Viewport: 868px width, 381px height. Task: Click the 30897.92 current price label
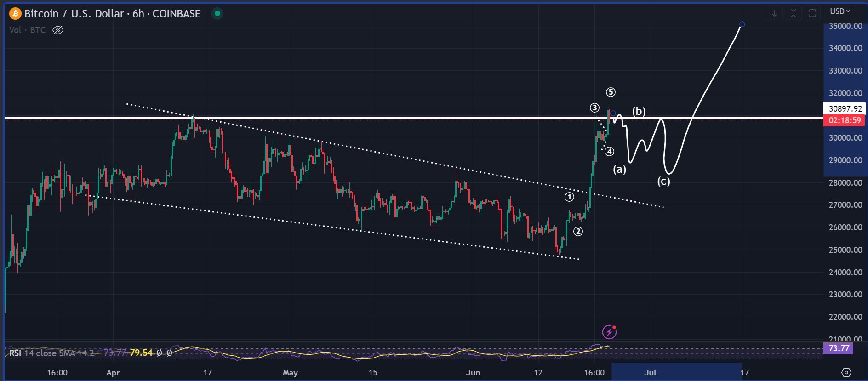pos(845,109)
